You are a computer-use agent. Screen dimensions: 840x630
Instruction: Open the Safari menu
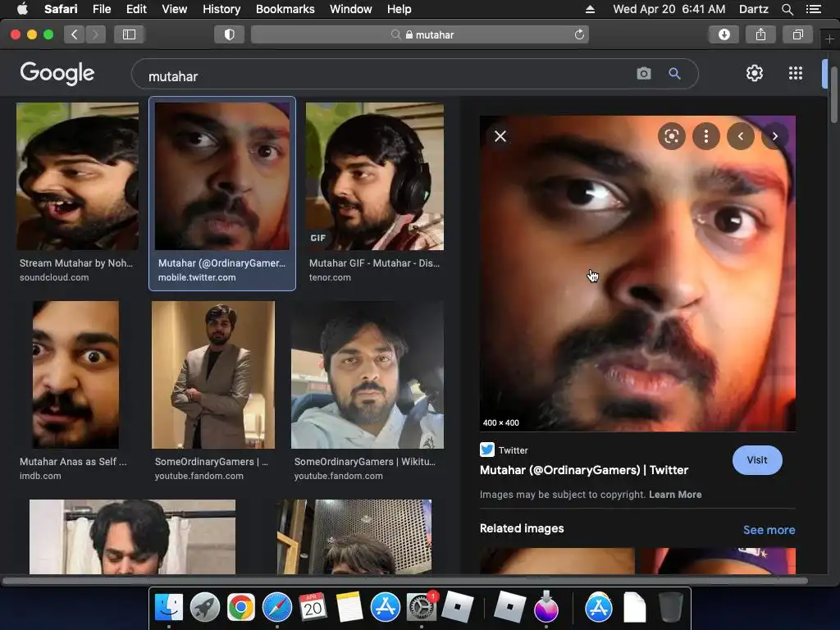click(61, 9)
